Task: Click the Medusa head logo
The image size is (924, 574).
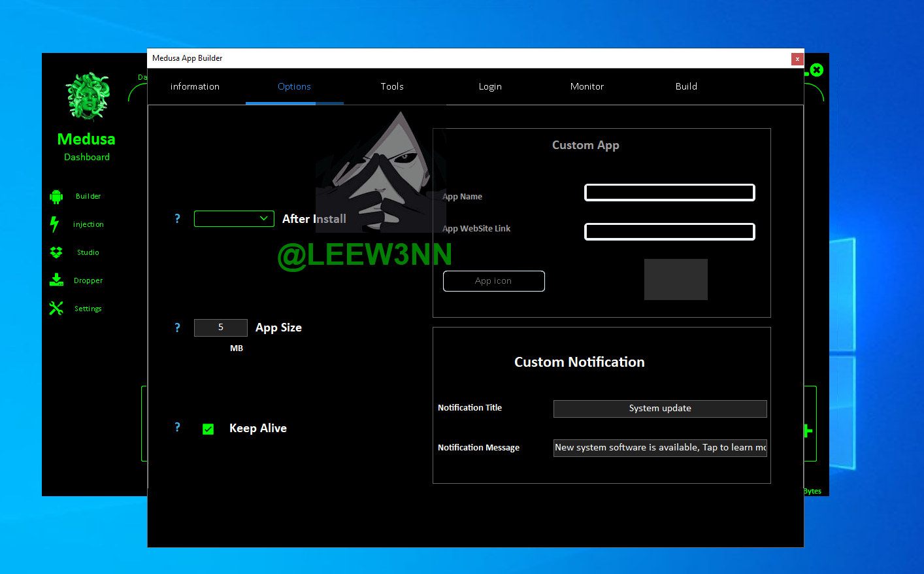Action: [87, 97]
